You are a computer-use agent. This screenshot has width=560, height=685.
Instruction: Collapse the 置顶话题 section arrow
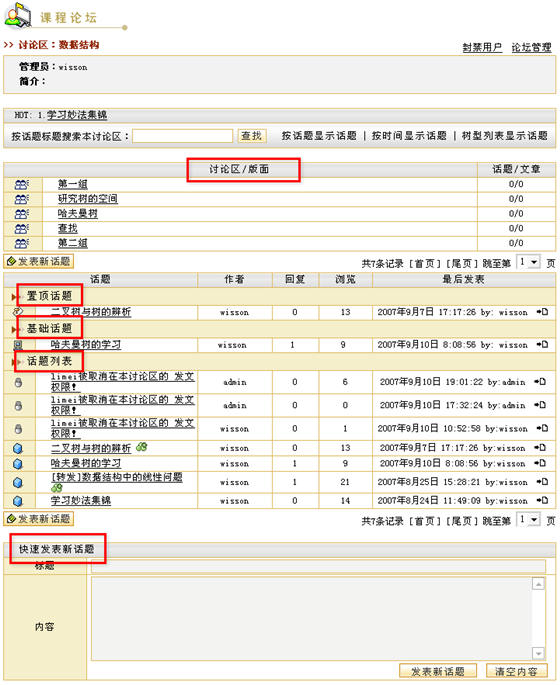(x=14, y=297)
